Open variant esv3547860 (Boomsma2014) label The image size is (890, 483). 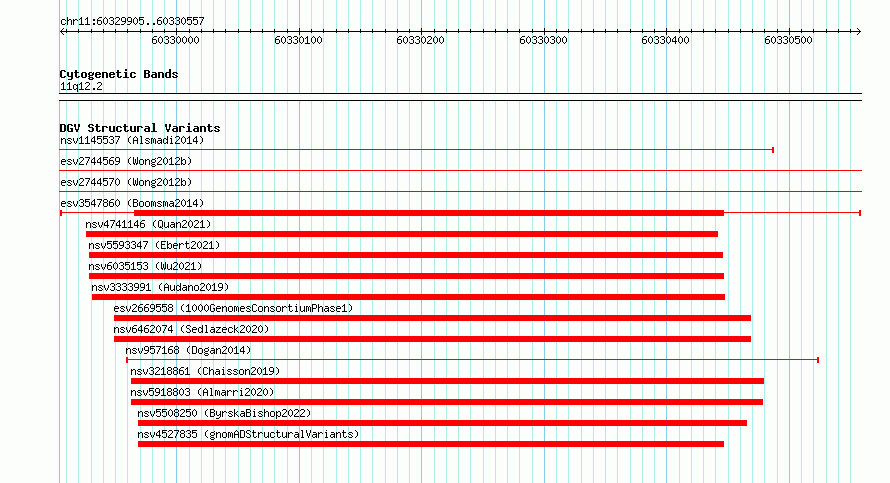pyautogui.click(x=132, y=203)
